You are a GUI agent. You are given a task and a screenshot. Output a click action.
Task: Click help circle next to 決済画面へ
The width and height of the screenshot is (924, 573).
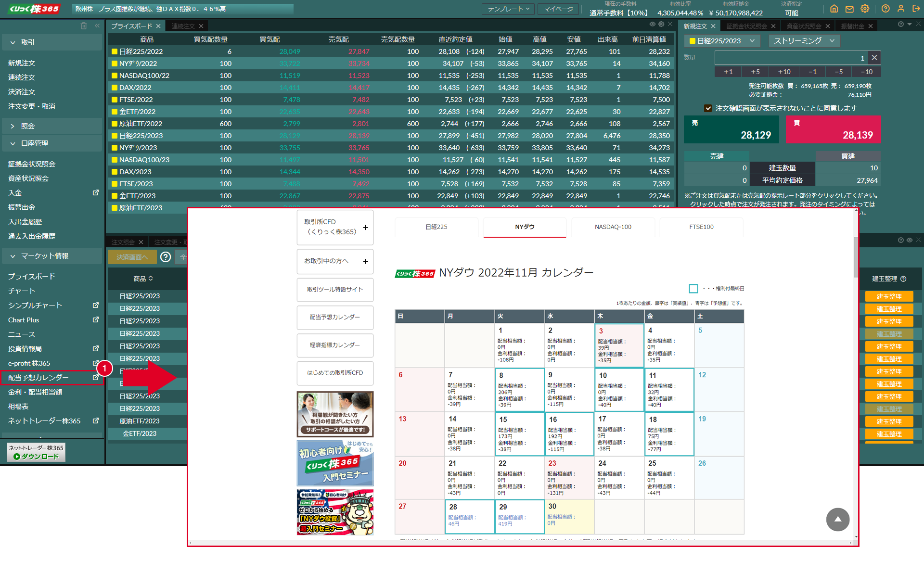point(166,257)
